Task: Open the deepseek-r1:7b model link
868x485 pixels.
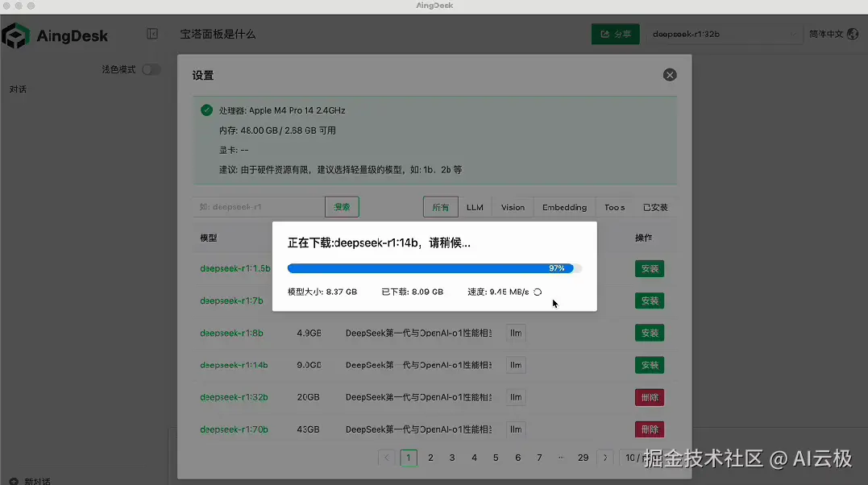Action: (x=231, y=301)
